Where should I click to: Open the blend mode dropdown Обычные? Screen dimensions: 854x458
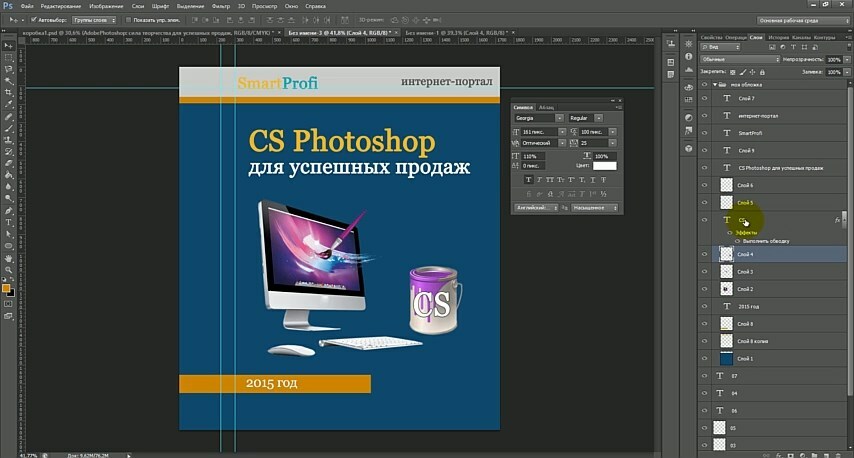coord(738,60)
